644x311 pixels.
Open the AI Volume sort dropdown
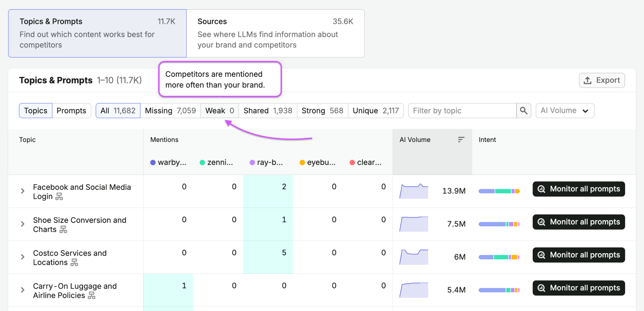(565, 110)
